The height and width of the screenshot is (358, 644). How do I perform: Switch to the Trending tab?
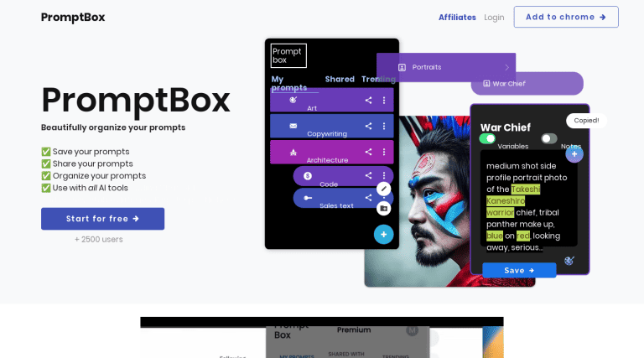[378, 80]
